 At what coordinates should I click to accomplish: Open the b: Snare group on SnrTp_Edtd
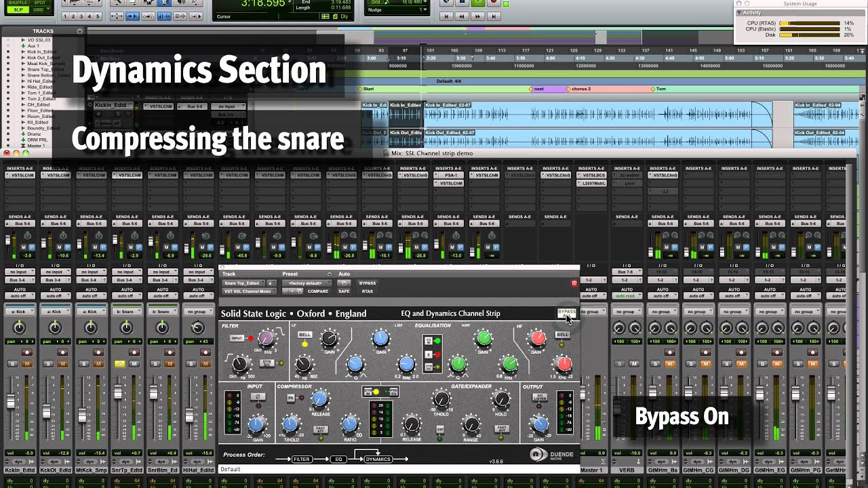[126, 312]
